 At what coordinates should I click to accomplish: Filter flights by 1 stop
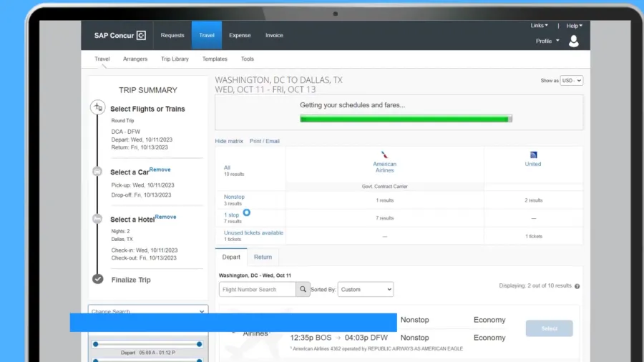tap(231, 215)
